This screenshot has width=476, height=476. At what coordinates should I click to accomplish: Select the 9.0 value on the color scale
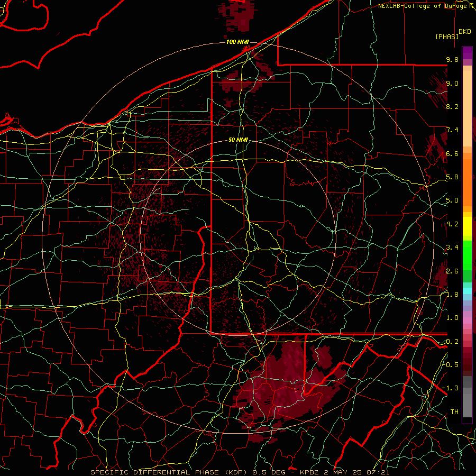452,83
